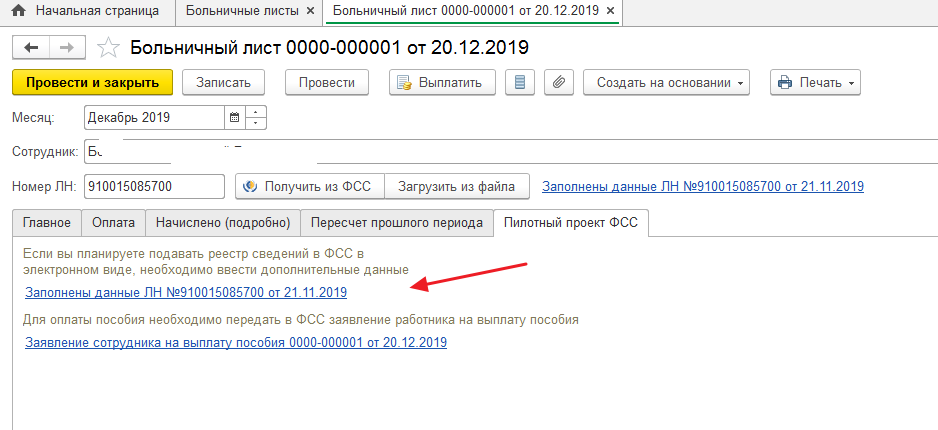Open attached files with paperclip icon

(x=559, y=83)
